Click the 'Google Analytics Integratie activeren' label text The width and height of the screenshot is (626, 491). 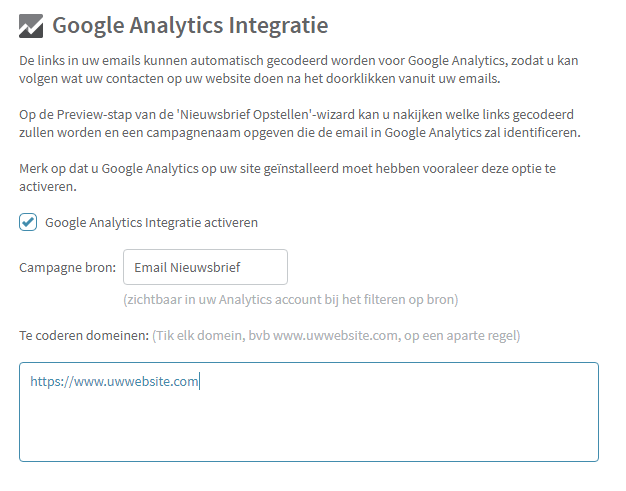pos(151,222)
